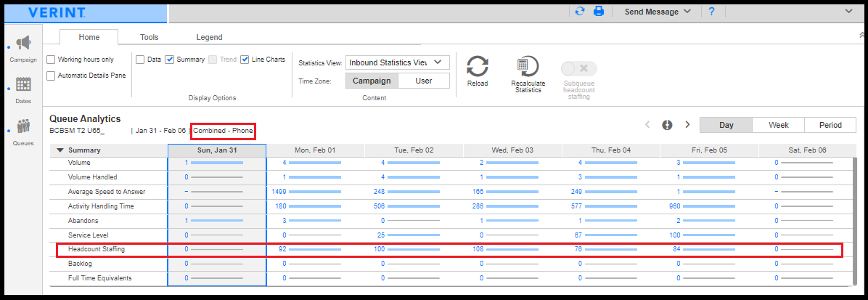Select the Mon, Feb 01 column header
The width and height of the screenshot is (868, 300).
316,150
